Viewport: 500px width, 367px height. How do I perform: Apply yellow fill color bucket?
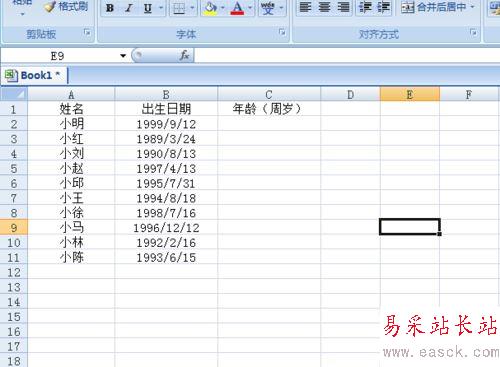click(x=210, y=8)
